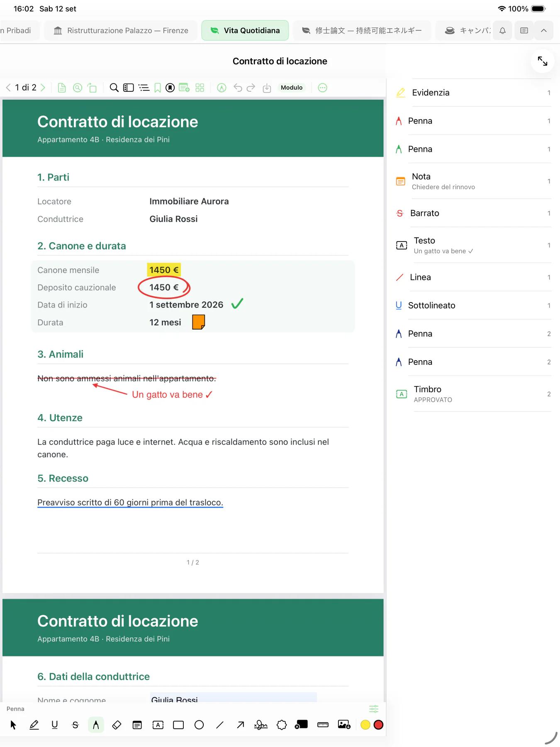Click the orange sticky note on page
This screenshot has height=747, width=560.
pos(199,322)
